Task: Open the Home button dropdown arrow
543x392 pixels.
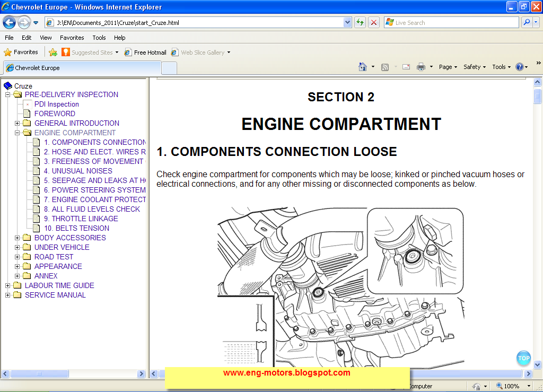Action: (373, 67)
